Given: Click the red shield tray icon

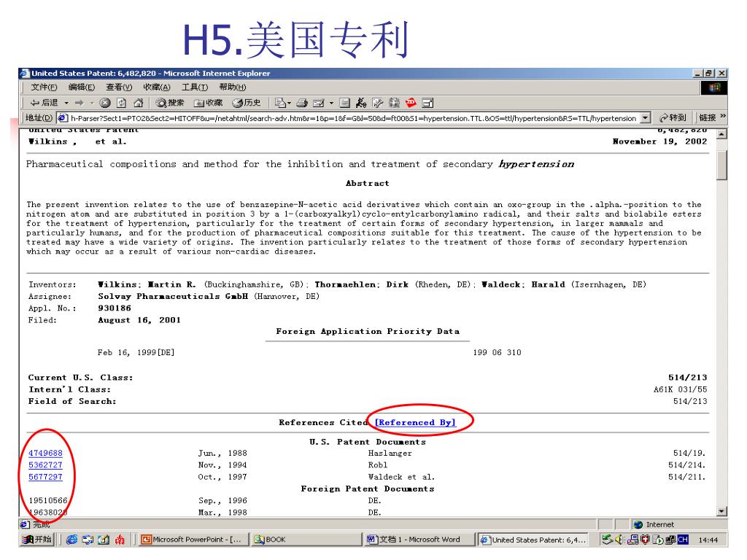Looking at the screenshot, I should coord(645,540).
